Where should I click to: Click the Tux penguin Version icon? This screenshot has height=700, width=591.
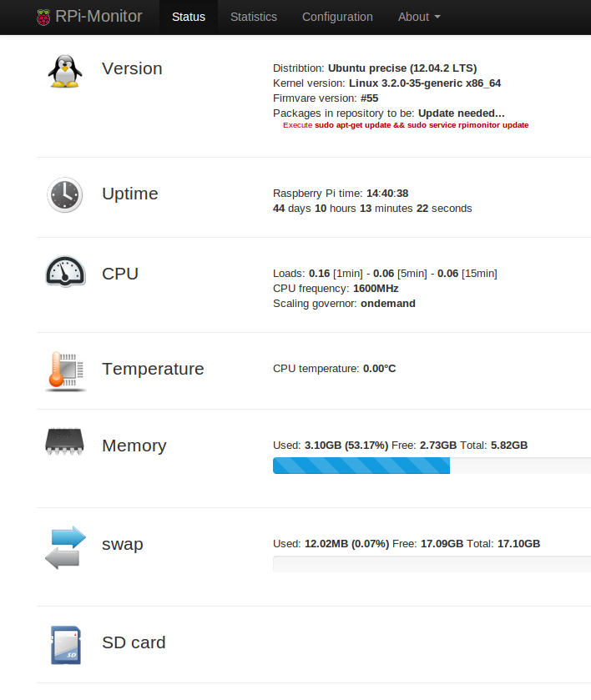tap(64, 71)
